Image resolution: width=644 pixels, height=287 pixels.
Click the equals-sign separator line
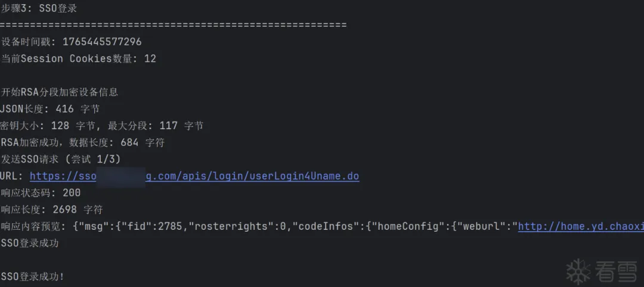[173, 25]
